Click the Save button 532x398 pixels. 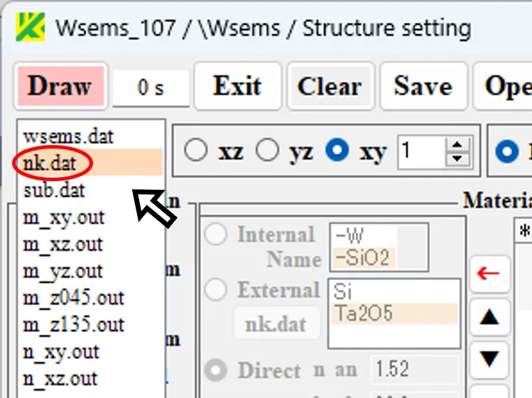tap(423, 86)
